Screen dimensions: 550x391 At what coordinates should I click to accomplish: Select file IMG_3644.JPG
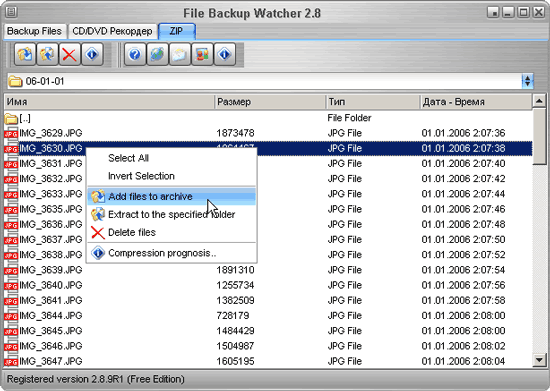click(51, 316)
